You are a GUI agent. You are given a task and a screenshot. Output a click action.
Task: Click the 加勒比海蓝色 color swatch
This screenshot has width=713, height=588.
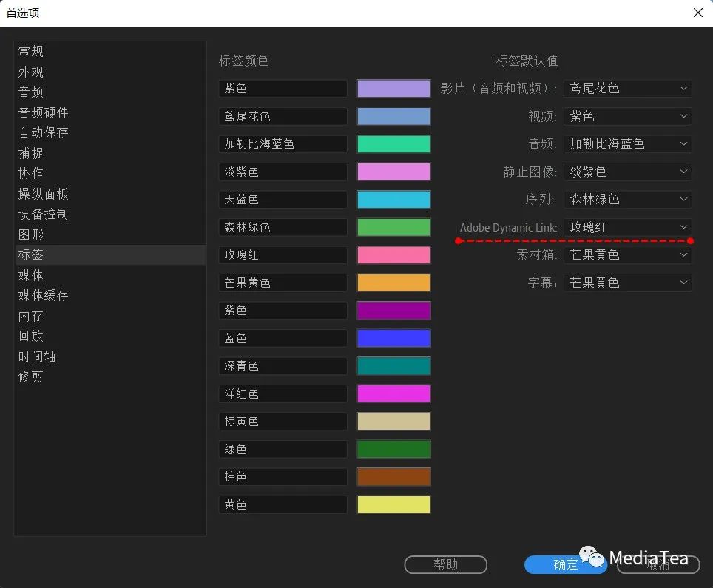coord(393,143)
